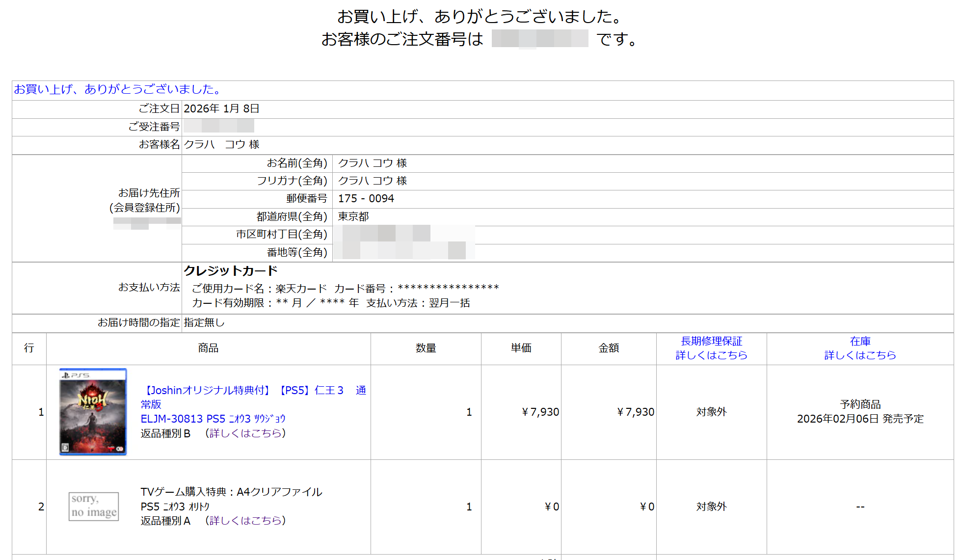This screenshot has width=961, height=560.
Task: Click the postal code 175 - 0094
Action: (x=366, y=198)
